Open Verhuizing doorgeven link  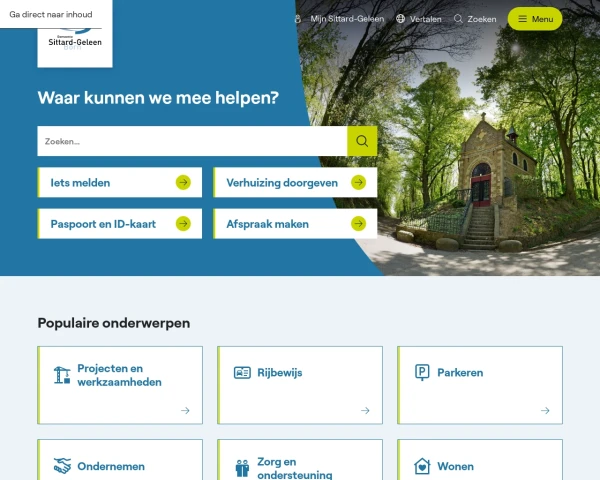(295, 183)
